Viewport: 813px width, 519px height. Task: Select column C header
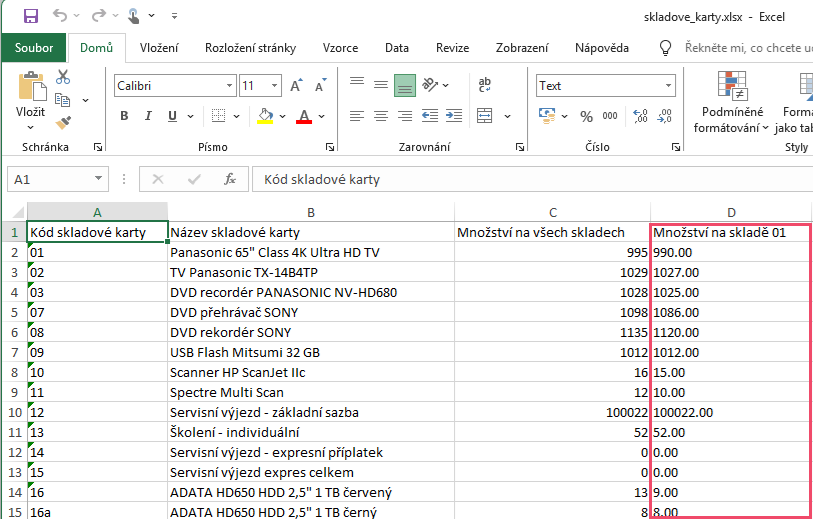553,212
